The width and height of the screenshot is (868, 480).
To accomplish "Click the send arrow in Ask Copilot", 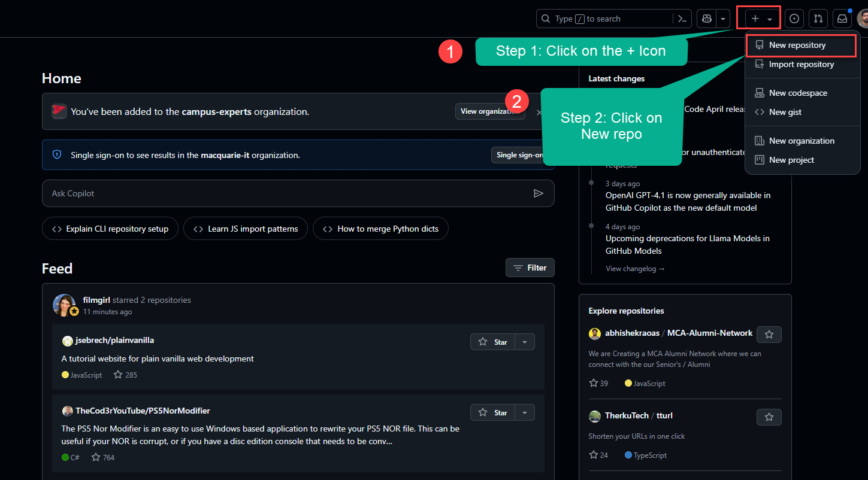I will tap(538, 193).
